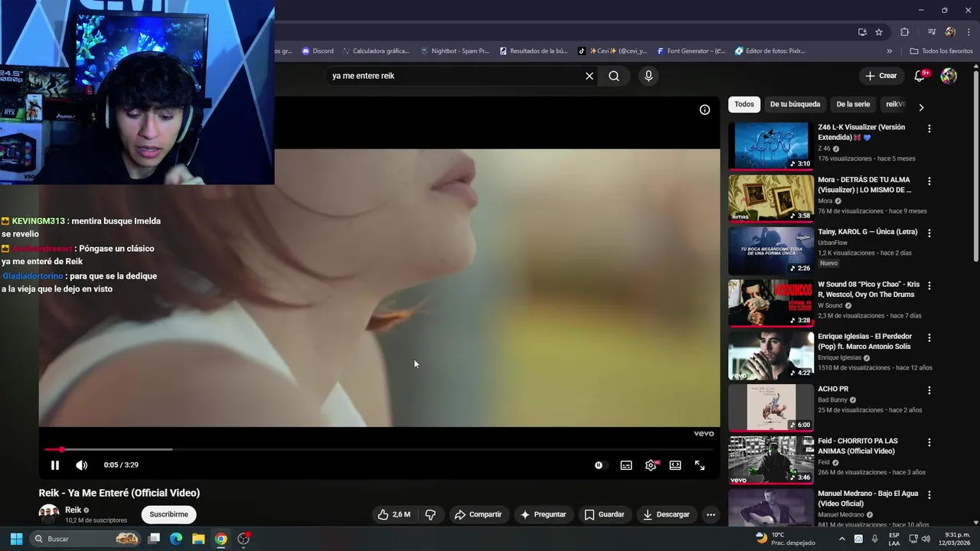Select the 'De tu búsqueda' chip

pyautogui.click(x=795, y=104)
